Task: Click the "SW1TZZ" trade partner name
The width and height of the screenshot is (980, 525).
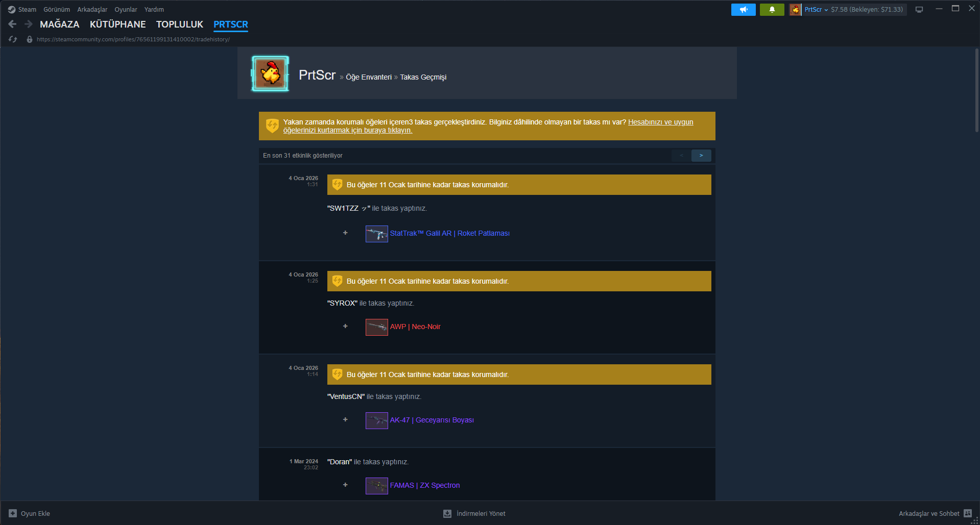Action: 349,208
